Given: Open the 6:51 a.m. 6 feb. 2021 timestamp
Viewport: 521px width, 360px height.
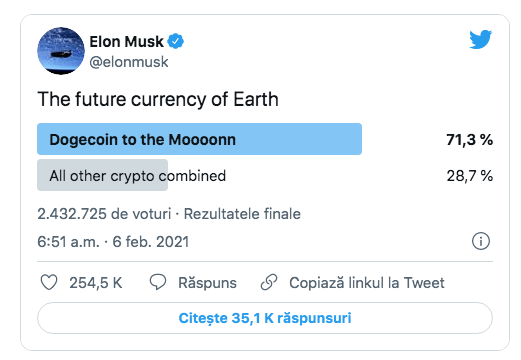Looking at the screenshot, I should point(113,242).
